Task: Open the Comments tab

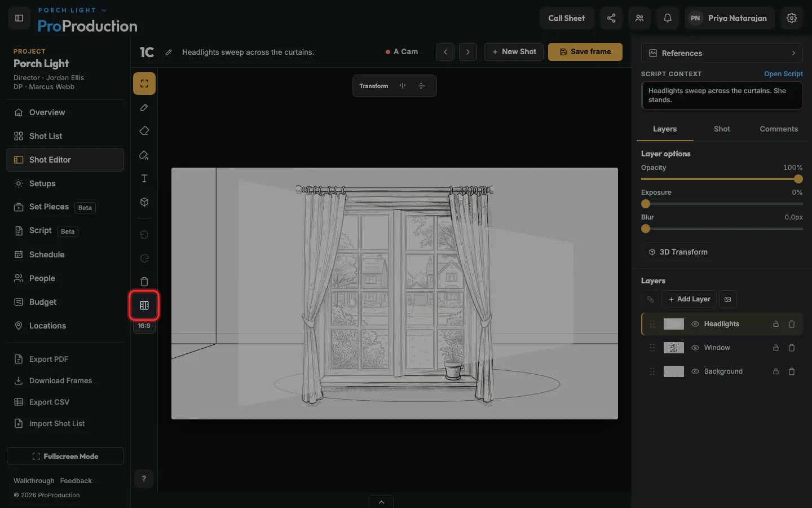Action: [x=779, y=129]
